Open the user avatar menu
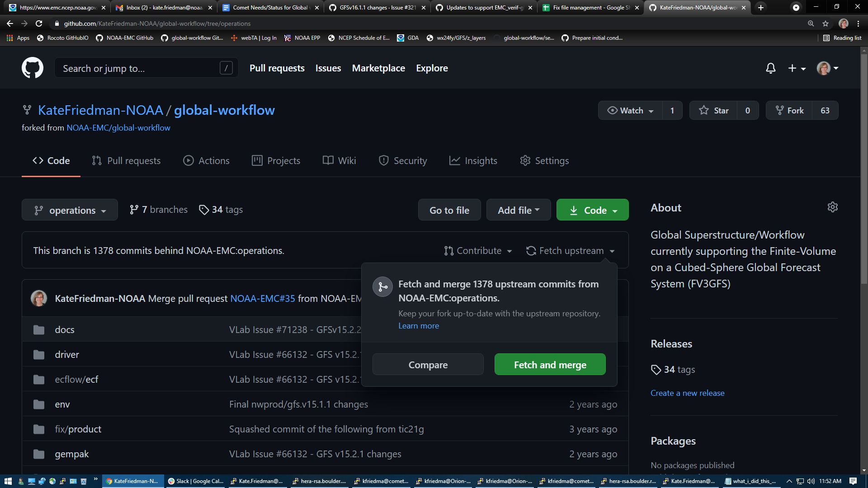 click(x=827, y=68)
